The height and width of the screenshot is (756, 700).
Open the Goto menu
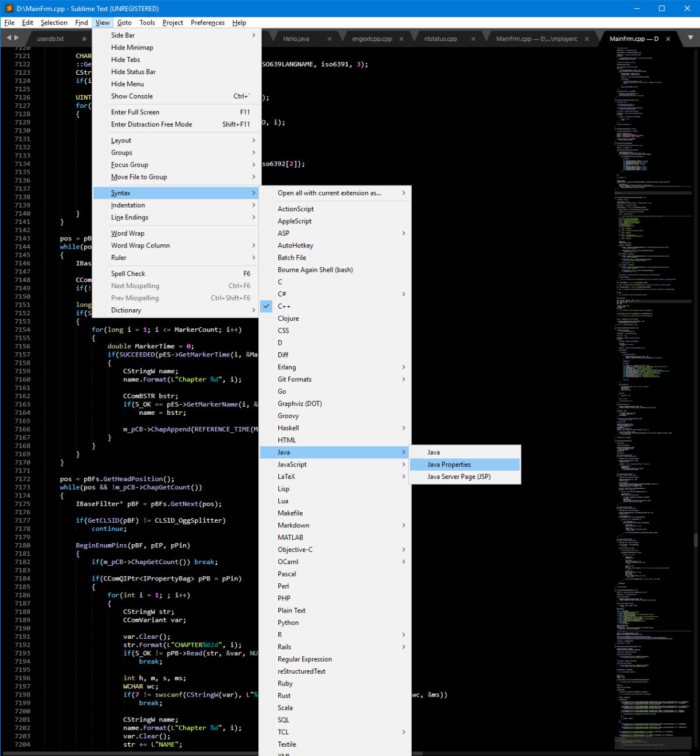[x=124, y=23]
